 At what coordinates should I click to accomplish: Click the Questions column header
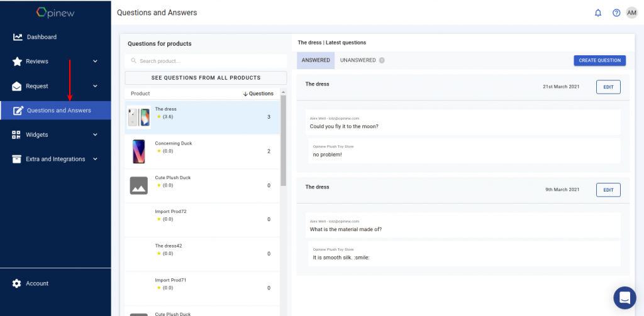pyautogui.click(x=261, y=94)
